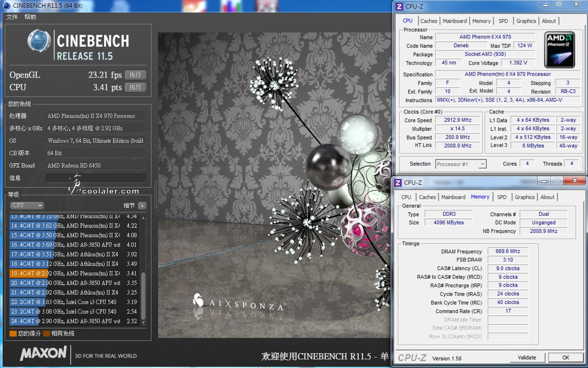This screenshot has width=588, height=368.
Task: Select ranking row 14 at 3.62 GHz
Action: tap(74, 226)
